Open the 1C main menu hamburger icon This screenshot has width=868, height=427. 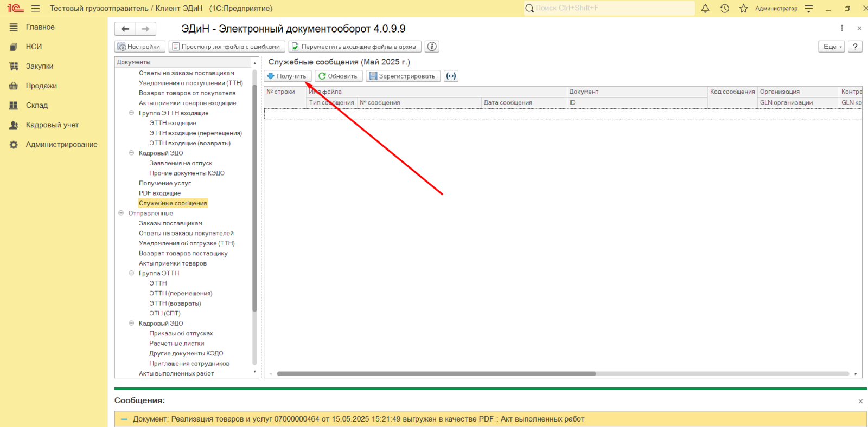point(36,9)
